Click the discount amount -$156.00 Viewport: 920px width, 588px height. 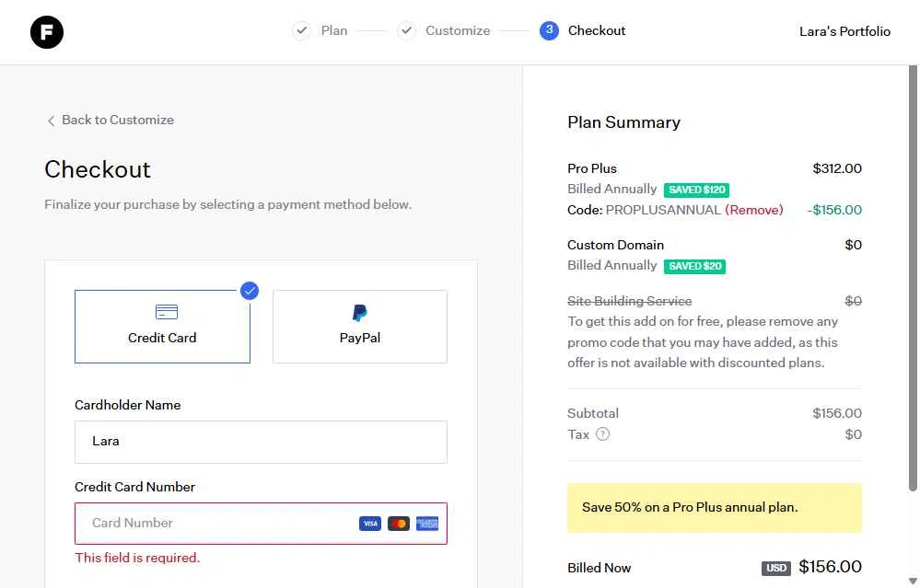(x=834, y=210)
